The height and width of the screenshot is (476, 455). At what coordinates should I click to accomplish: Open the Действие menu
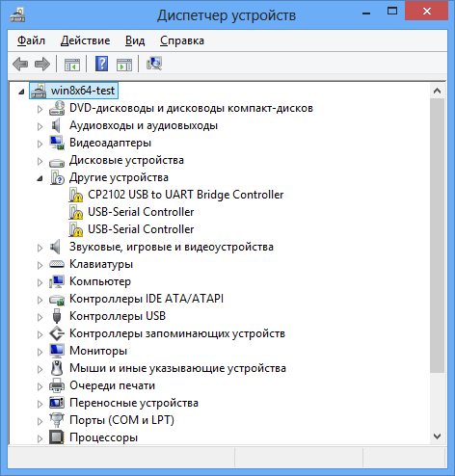pos(85,40)
